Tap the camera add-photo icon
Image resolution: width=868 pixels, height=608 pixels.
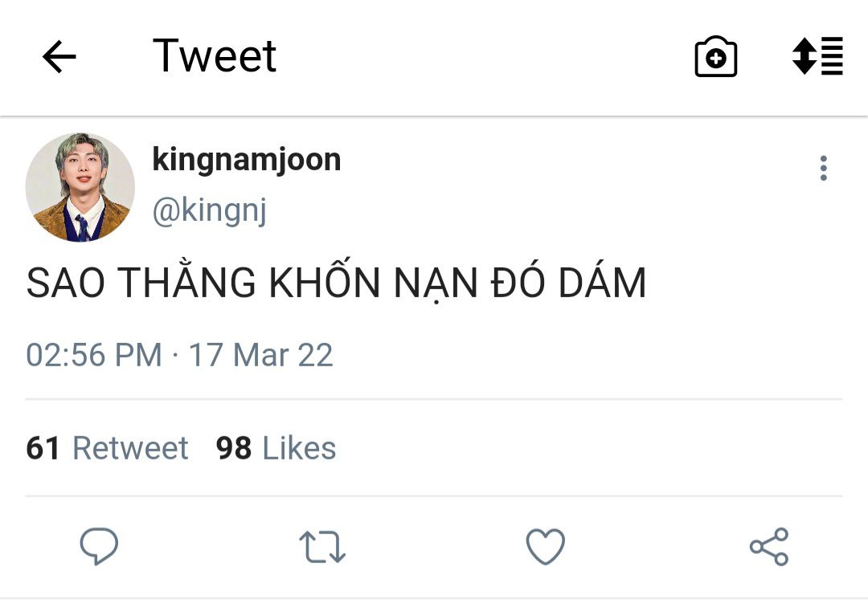(715, 57)
